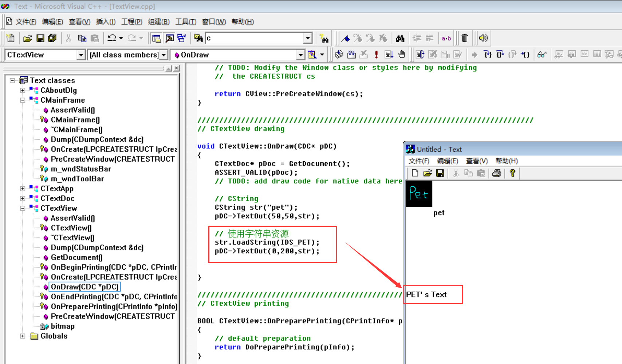Image resolution: width=622 pixels, height=364 pixels.
Task: Click the Print icon in Untitled - Text window
Action: click(x=497, y=173)
